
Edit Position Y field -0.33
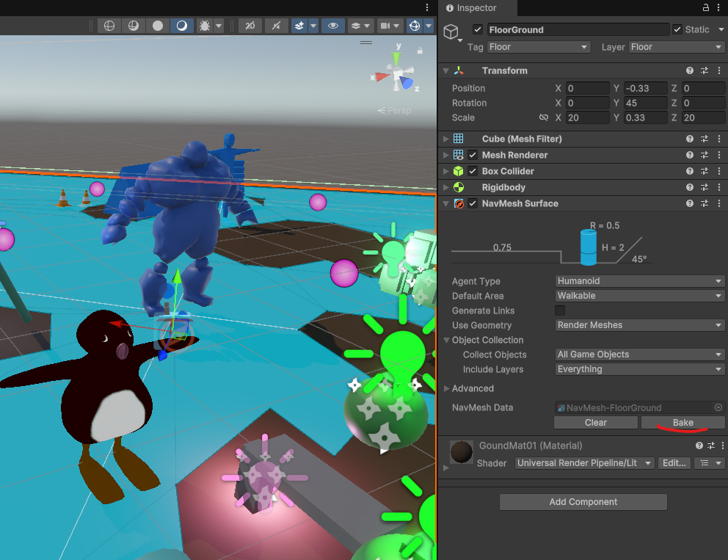(x=645, y=88)
